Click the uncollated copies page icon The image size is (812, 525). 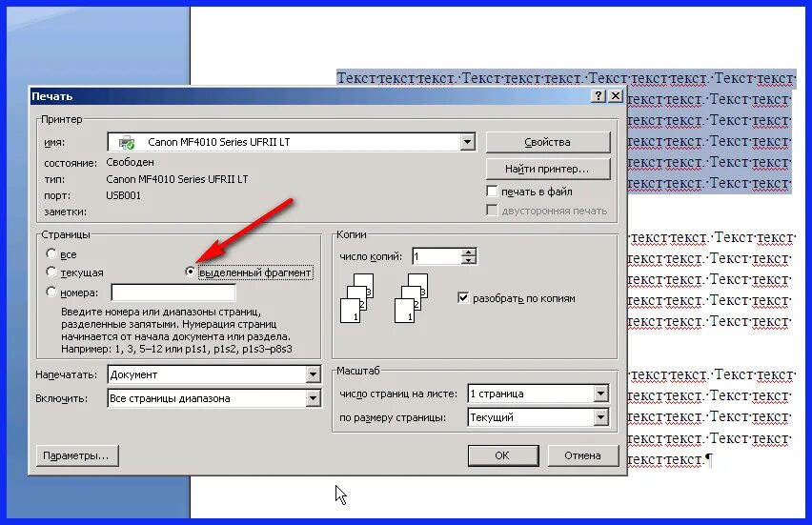(x=356, y=298)
